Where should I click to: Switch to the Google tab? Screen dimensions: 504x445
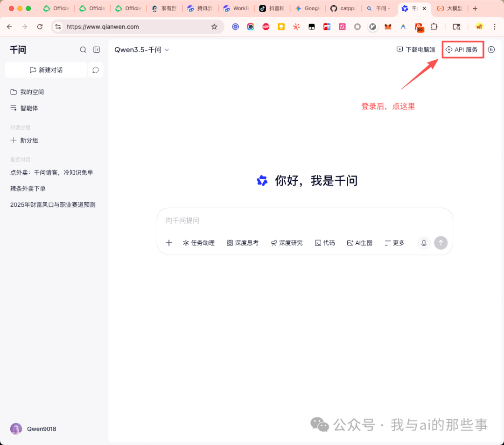[x=308, y=8]
